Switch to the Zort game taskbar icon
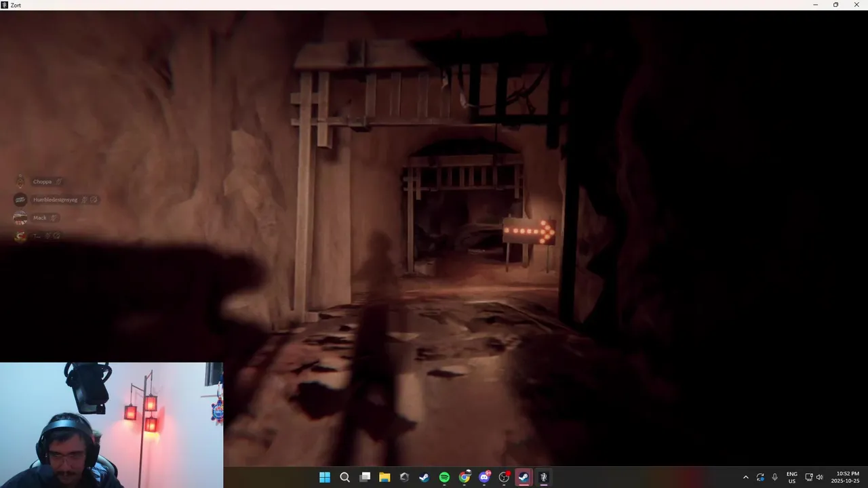The image size is (868, 488). tap(543, 477)
